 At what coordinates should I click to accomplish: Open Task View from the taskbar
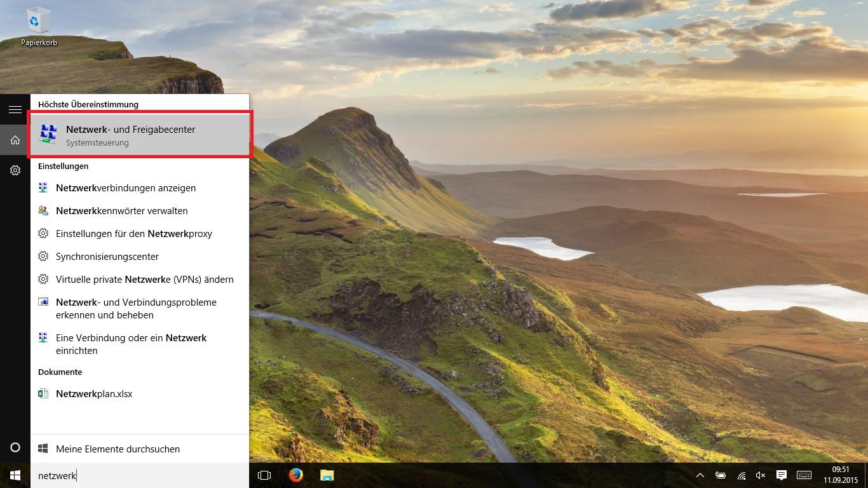coord(264,475)
